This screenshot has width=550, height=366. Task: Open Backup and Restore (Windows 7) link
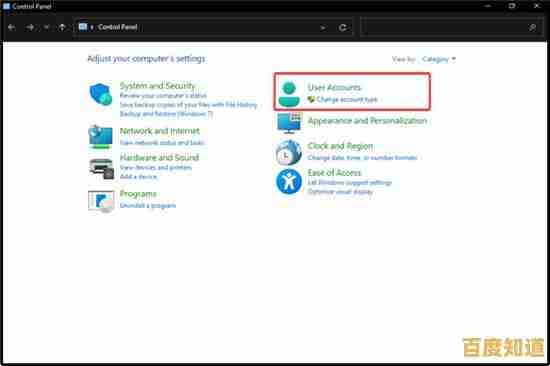pos(166,114)
